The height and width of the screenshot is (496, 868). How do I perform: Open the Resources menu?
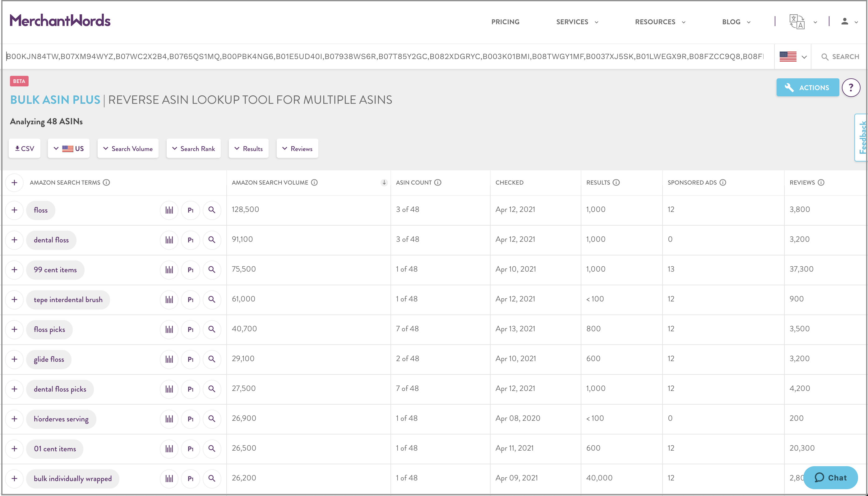(660, 22)
